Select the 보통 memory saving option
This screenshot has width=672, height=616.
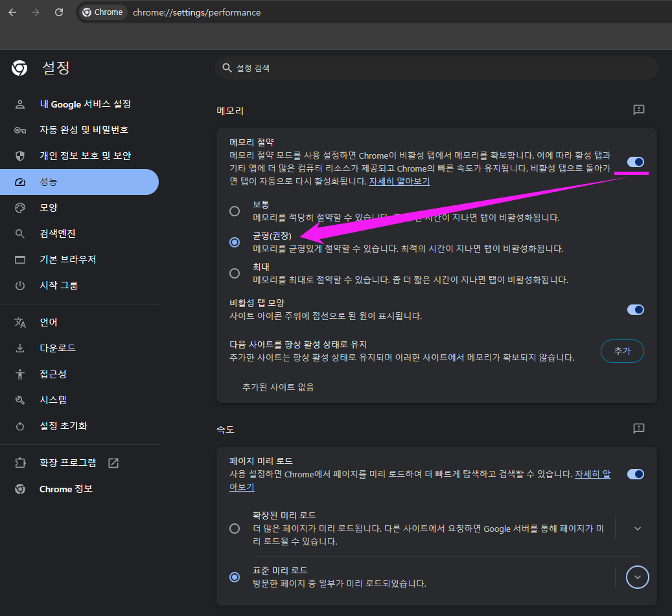pyautogui.click(x=234, y=211)
